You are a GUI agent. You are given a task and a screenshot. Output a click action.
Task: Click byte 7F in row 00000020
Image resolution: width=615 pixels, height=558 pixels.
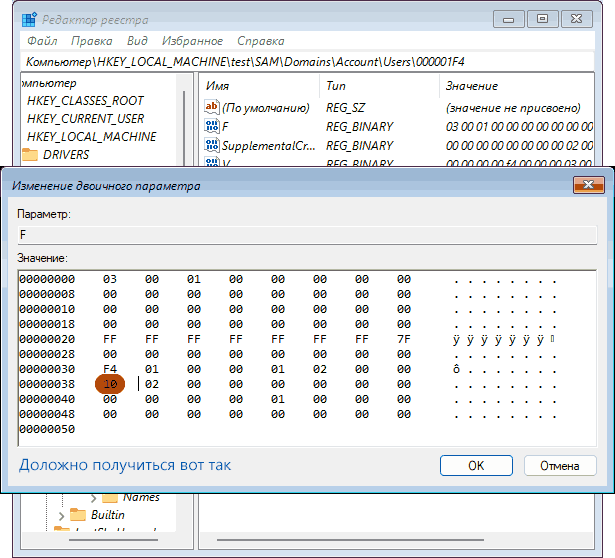pos(404,339)
